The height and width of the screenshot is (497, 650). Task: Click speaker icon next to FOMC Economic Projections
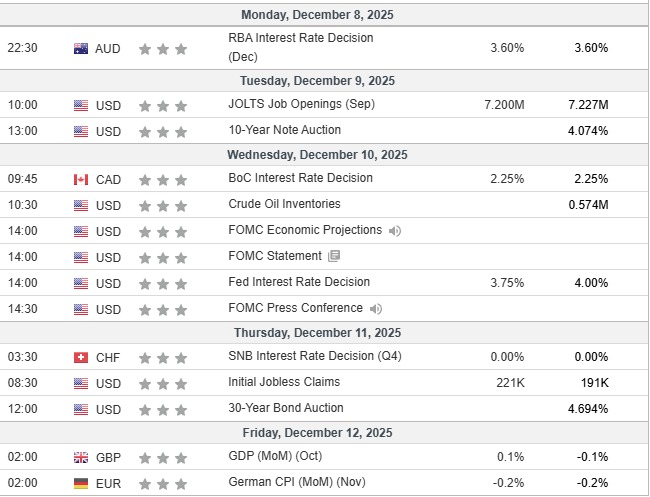pyautogui.click(x=395, y=231)
